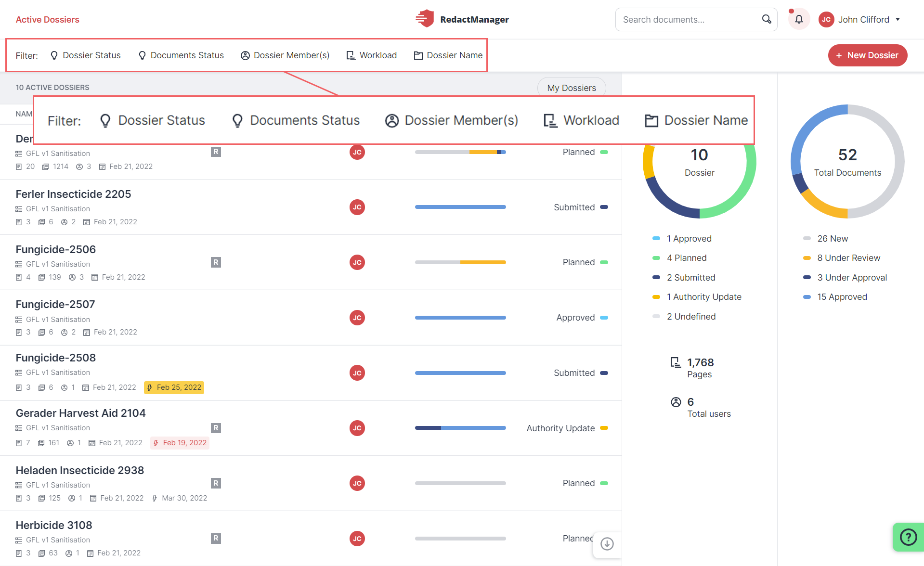Click the Authority Update status label in list
Screen dimensions: 924x566
tap(560, 428)
